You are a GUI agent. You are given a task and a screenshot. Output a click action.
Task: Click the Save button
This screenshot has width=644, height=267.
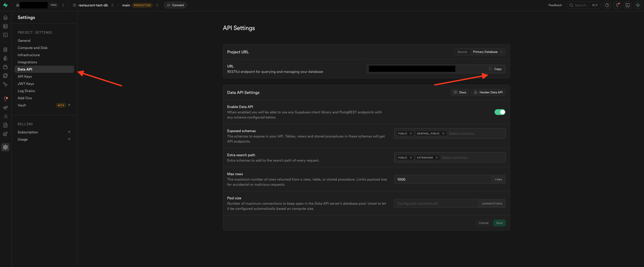499,223
